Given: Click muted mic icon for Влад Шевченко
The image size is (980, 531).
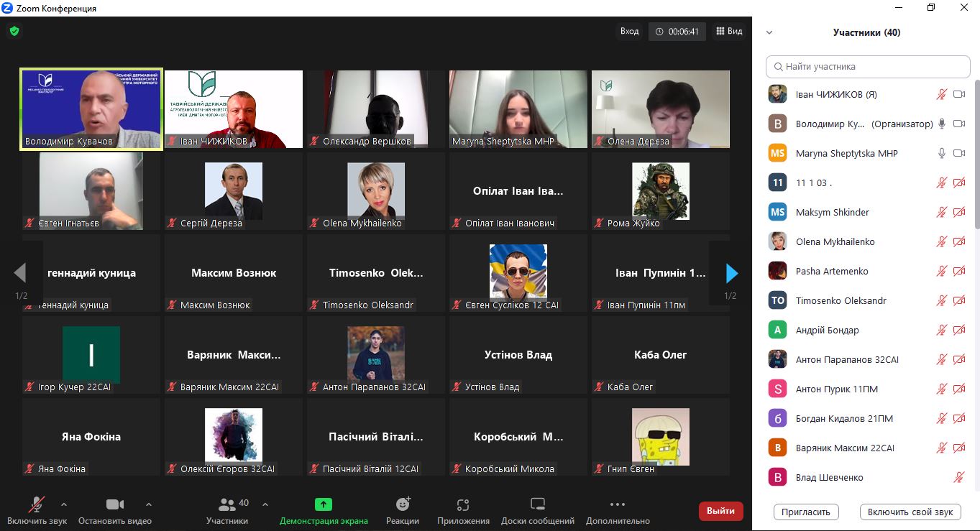Looking at the screenshot, I should tap(958, 477).
